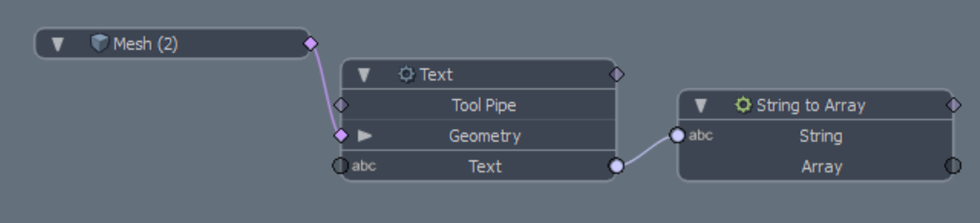Click the Mesh (2) node title

point(146,44)
